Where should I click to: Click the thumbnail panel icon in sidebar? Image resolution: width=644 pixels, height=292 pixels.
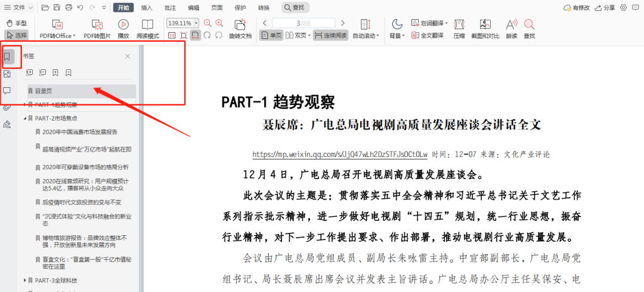pos(7,74)
